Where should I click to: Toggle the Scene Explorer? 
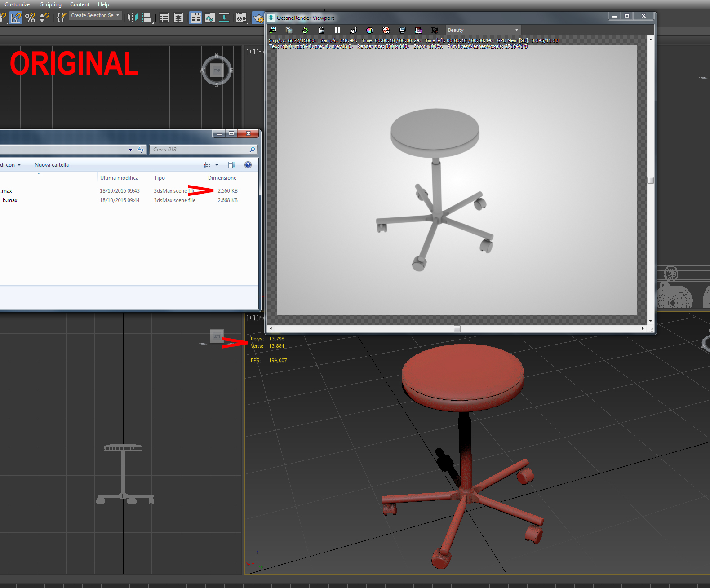tap(164, 18)
